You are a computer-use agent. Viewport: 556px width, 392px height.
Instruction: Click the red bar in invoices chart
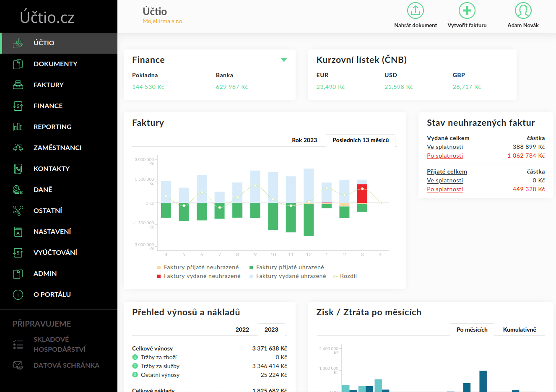click(x=362, y=194)
